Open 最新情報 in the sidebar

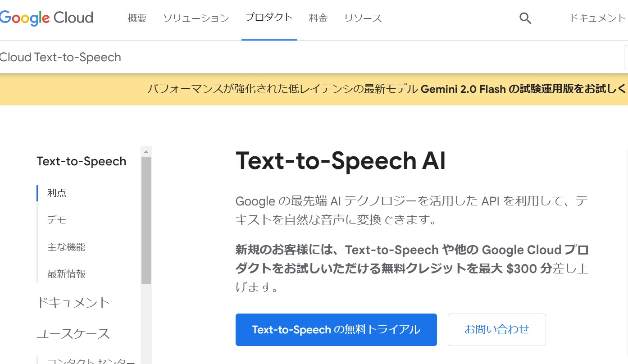(x=66, y=274)
